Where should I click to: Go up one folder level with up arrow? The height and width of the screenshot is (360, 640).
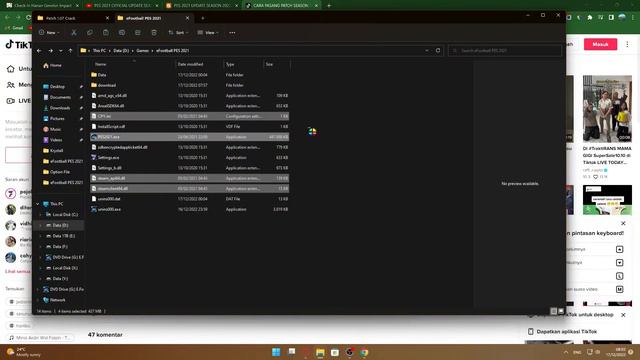70,51
